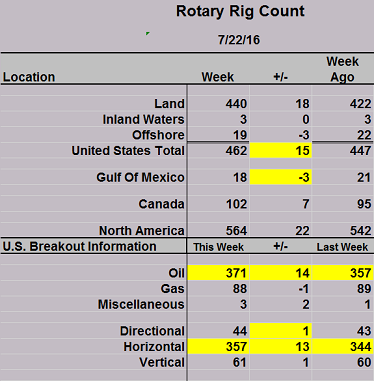Click the yellow United States Total change 15
374x381 pixels.
281,150
